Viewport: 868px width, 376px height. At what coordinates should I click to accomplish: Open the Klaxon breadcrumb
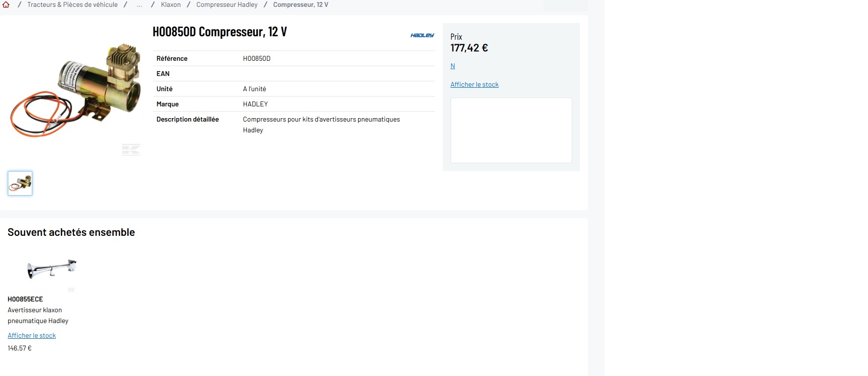(x=171, y=4)
